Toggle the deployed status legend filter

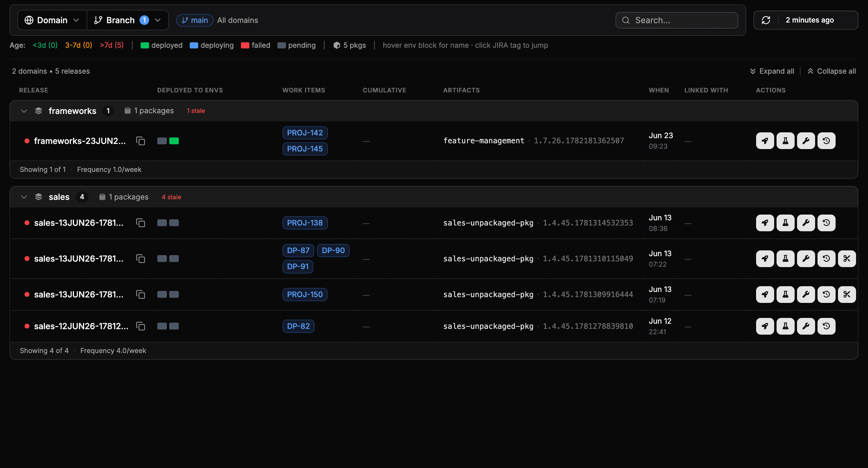tap(161, 45)
